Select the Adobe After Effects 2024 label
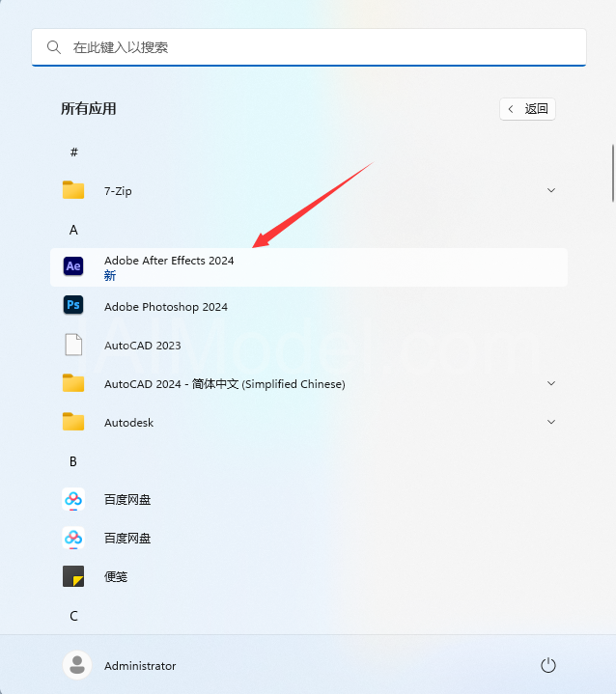 169,261
